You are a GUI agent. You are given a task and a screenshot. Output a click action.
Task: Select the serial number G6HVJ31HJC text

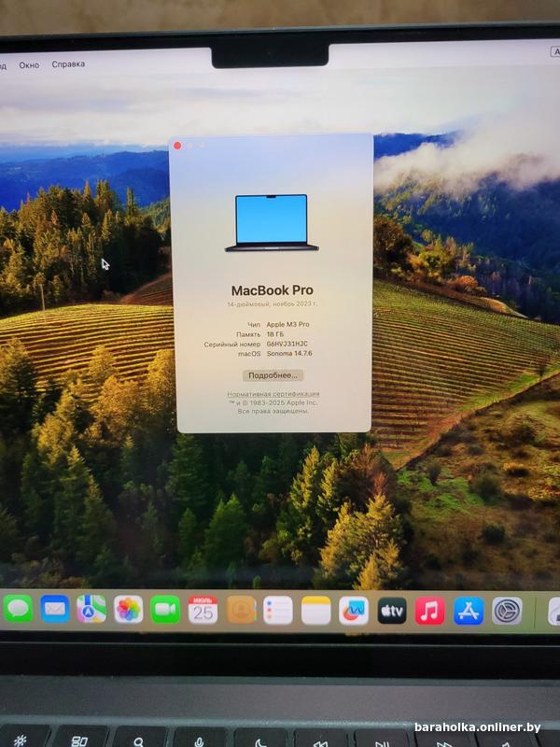287,344
